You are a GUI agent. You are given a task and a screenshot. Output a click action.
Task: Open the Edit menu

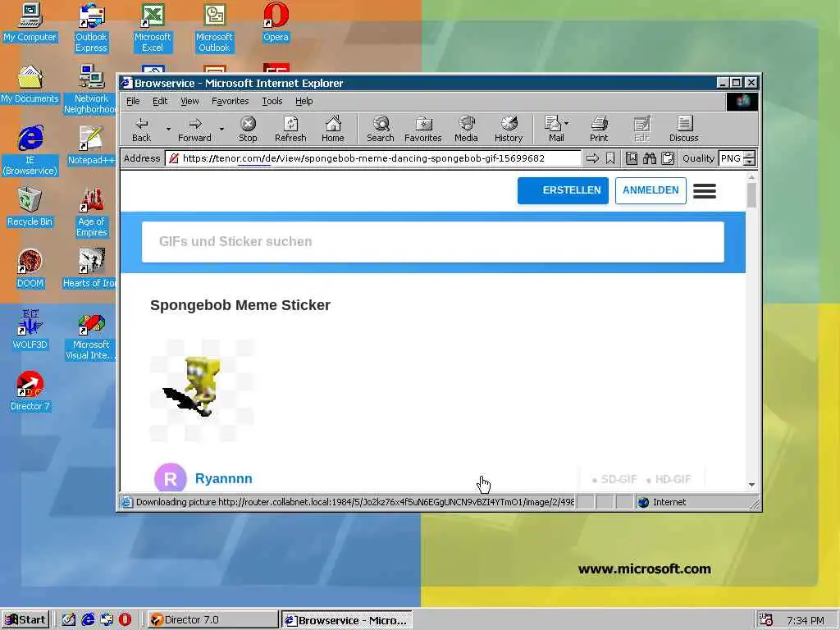pos(160,101)
